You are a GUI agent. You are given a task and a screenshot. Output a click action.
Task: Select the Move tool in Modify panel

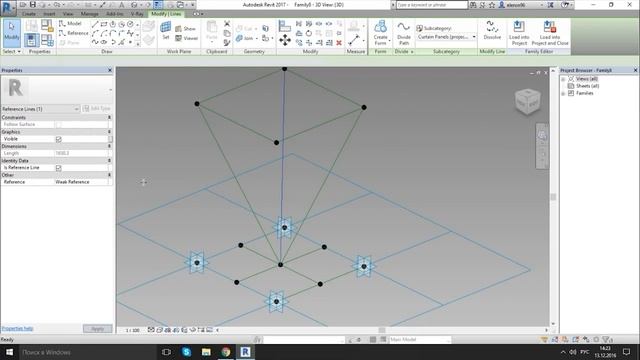[x=285, y=40]
